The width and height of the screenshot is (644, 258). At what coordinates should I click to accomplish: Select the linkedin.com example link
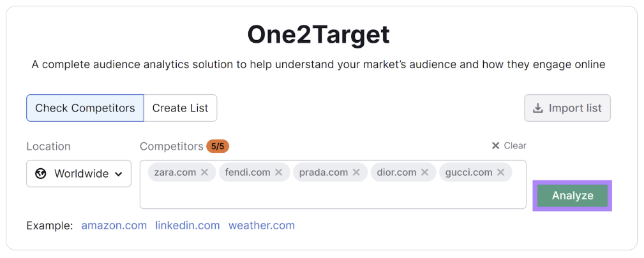coord(187,226)
